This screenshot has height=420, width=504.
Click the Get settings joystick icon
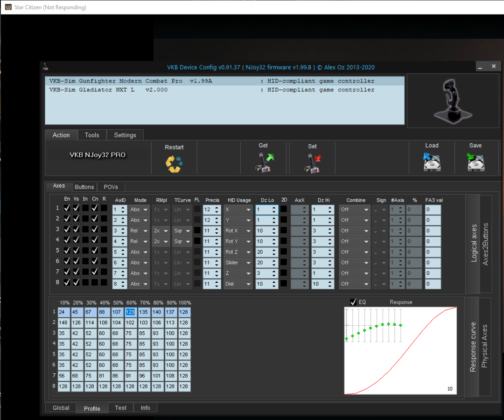click(263, 163)
